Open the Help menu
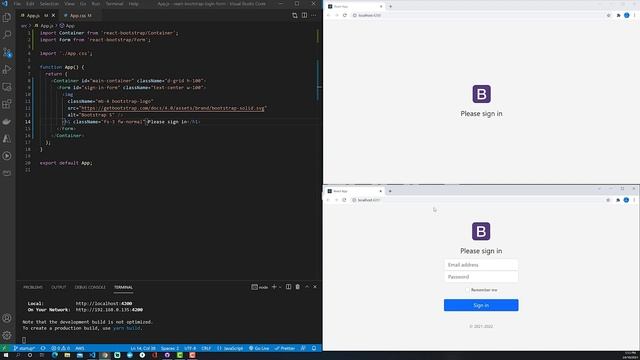Viewport: 640px width, 360px height. (133, 4)
